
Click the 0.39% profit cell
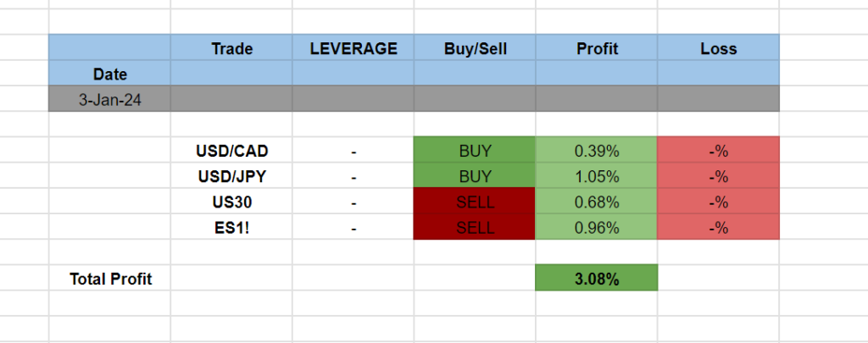(597, 152)
